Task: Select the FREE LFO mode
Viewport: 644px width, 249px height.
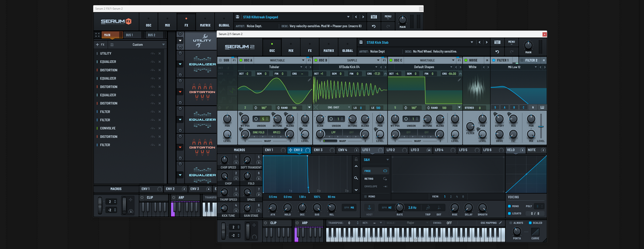Action: [x=376, y=171]
